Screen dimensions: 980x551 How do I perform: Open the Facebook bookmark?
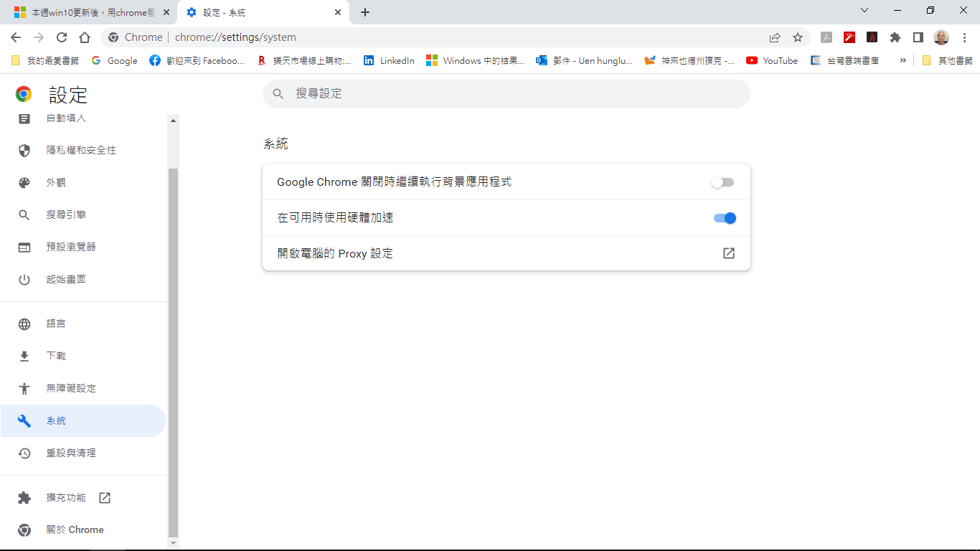click(x=197, y=61)
